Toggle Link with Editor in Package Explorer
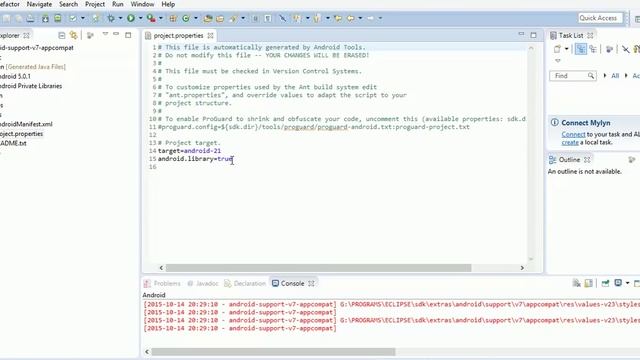Viewport: 640px width, 360px height. pos(73,36)
